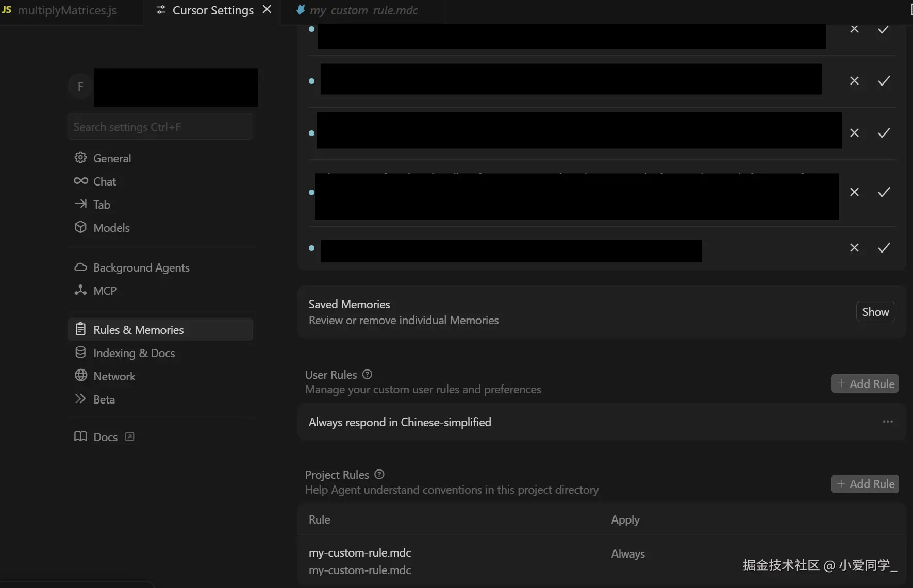Screen dimensions: 913x588
Task: Open the Beta settings section
Action: (160, 399)
